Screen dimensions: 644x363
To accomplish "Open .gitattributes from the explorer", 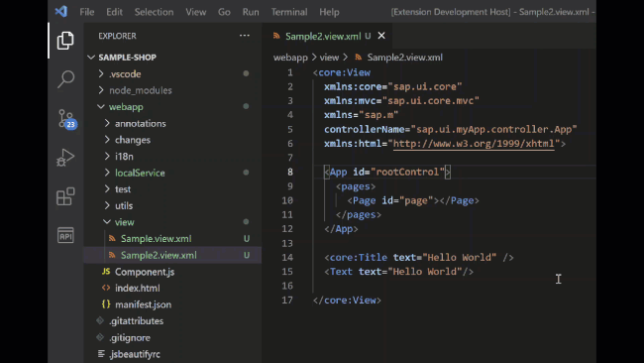I will (x=136, y=320).
